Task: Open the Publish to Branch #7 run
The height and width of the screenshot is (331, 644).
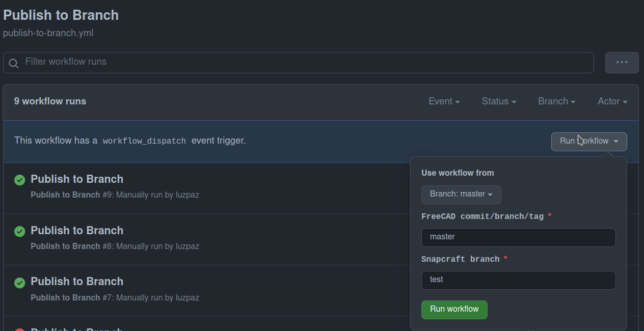Action: tap(77, 281)
